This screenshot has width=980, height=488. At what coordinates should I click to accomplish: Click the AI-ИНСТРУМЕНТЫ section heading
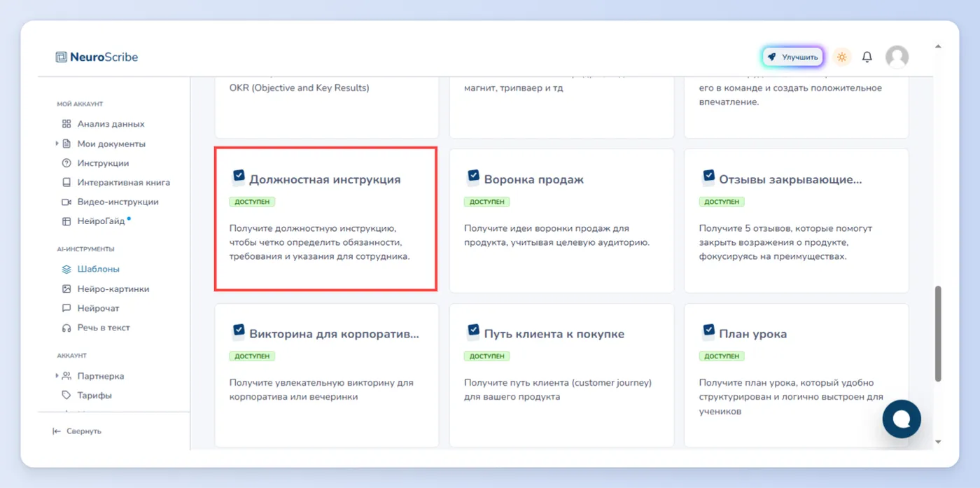click(85, 249)
